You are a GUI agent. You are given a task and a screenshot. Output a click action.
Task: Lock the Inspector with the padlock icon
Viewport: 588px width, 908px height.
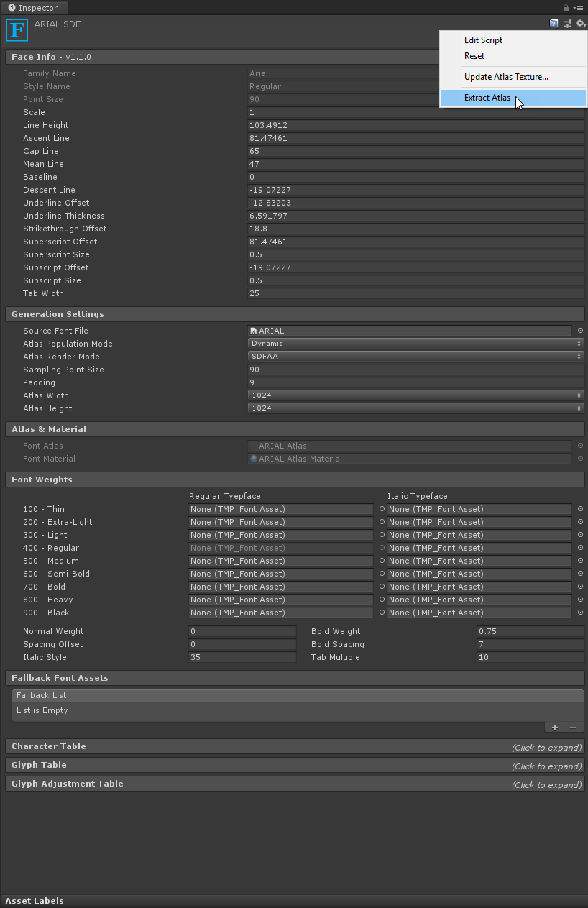click(x=566, y=7)
